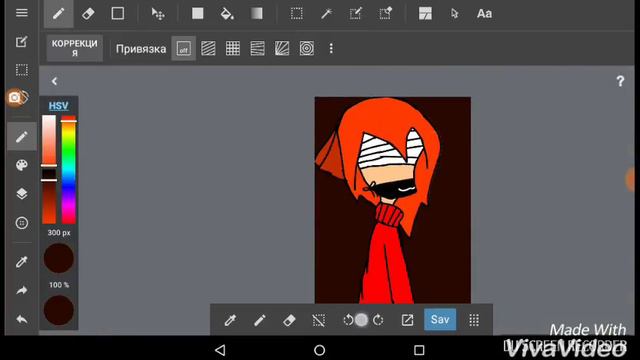Tap the brush size preview circle
The height and width of the screenshot is (360, 640).
click(58, 258)
